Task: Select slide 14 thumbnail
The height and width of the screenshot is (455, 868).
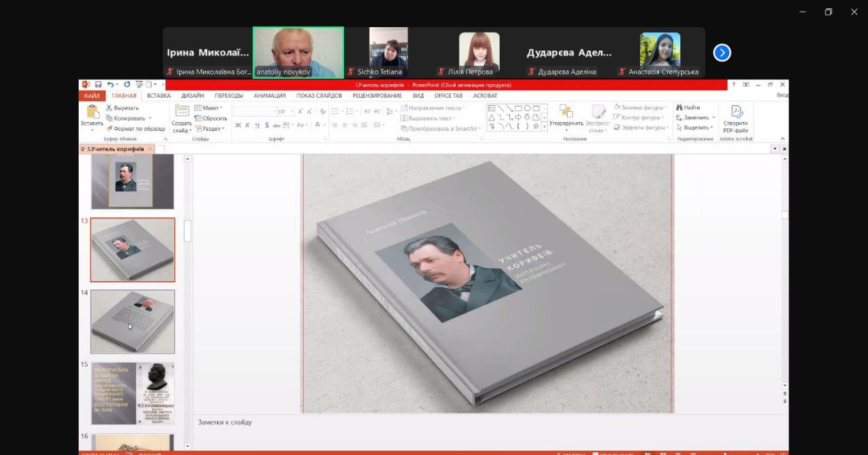Action: click(x=132, y=321)
